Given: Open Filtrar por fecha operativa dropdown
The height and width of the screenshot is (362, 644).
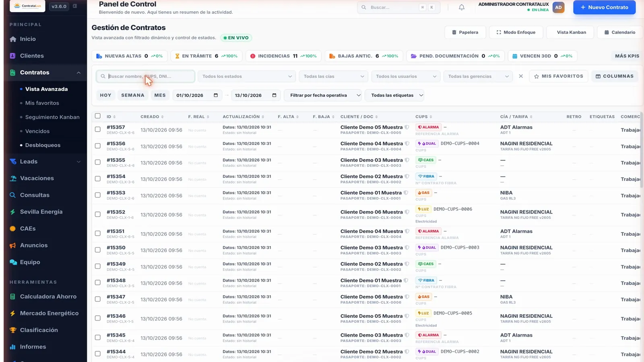Looking at the screenshot, I should click(323, 95).
